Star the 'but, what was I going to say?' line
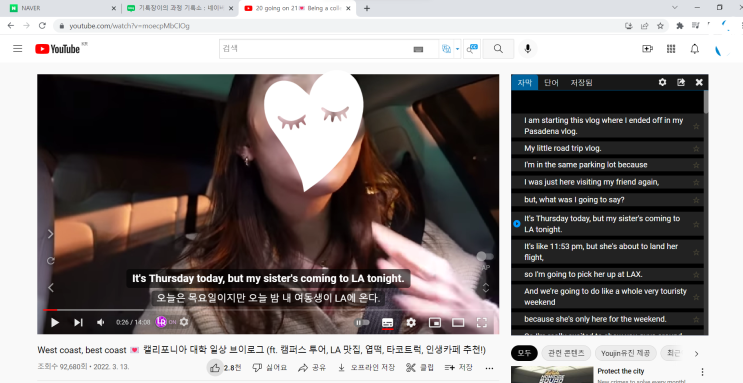The image size is (743, 383). (x=696, y=201)
